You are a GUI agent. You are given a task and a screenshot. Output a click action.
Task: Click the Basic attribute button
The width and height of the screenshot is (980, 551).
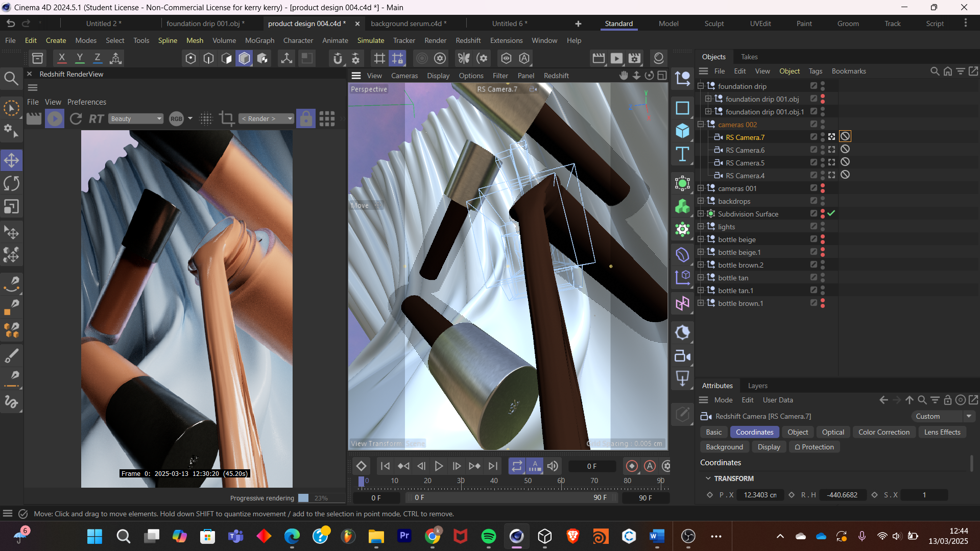click(713, 432)
